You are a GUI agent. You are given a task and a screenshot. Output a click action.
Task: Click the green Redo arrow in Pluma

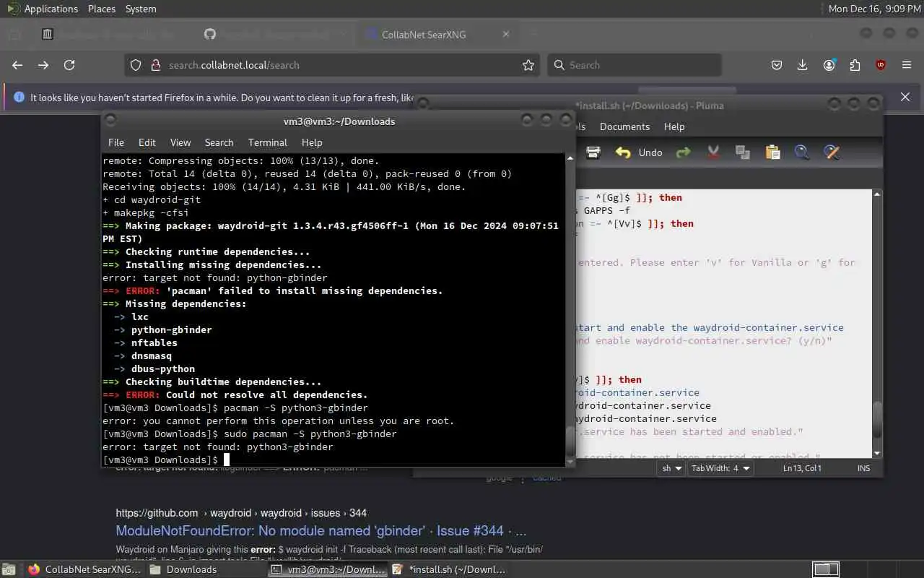point(683,152)
